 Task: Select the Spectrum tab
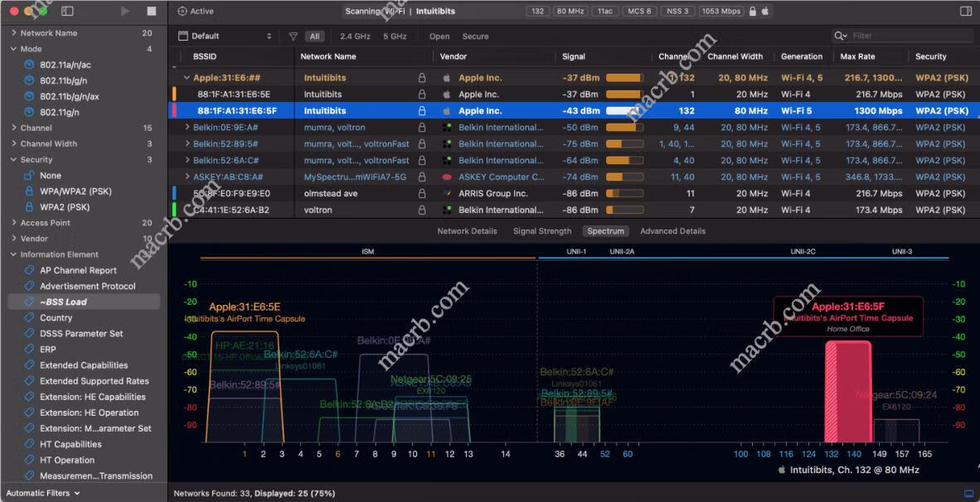click(605, 231)
